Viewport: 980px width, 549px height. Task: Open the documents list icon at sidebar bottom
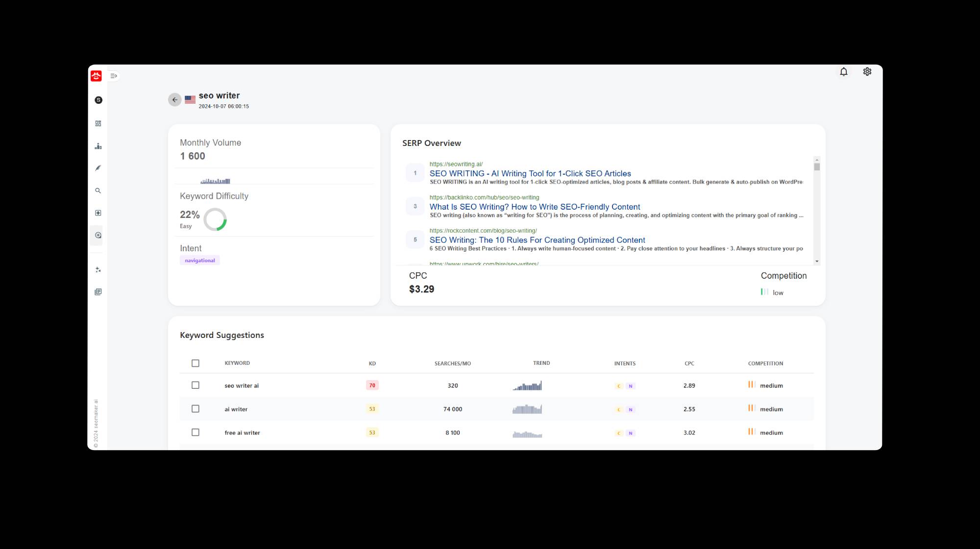98,291
